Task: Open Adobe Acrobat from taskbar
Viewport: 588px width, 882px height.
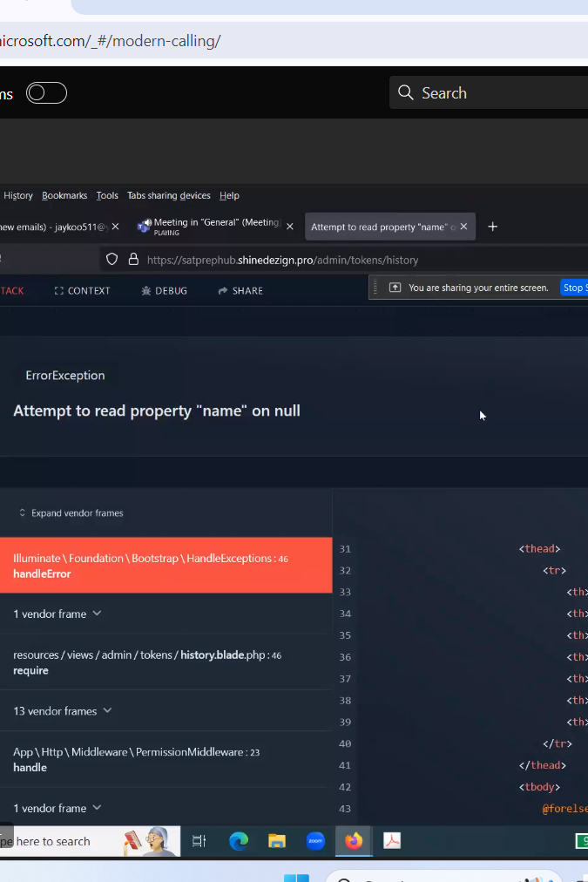Action: tap(392, 841)
